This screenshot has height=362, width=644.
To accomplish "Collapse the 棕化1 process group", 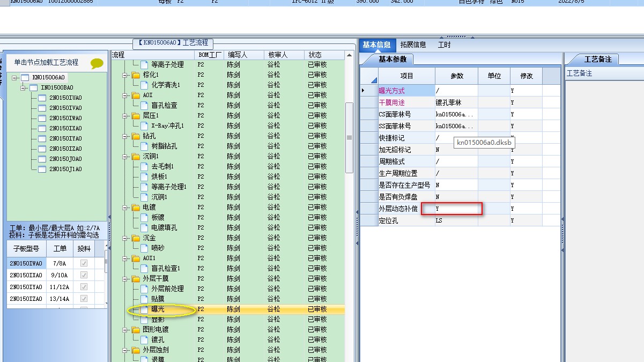I will (x=125, y=75).
